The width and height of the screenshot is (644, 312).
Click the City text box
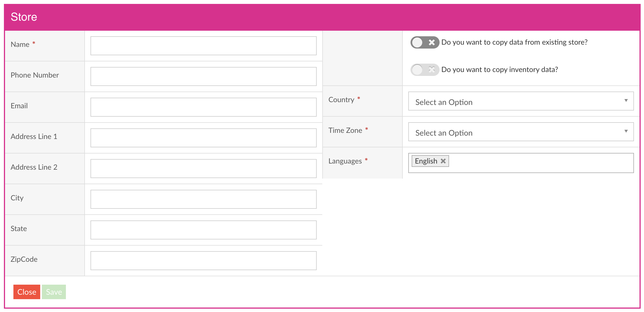(x=203, y=199)
